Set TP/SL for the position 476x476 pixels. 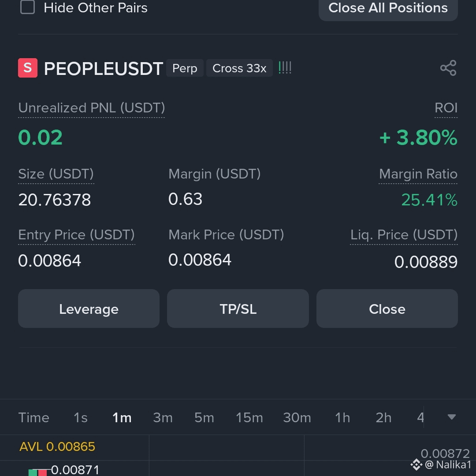(238, 309)
